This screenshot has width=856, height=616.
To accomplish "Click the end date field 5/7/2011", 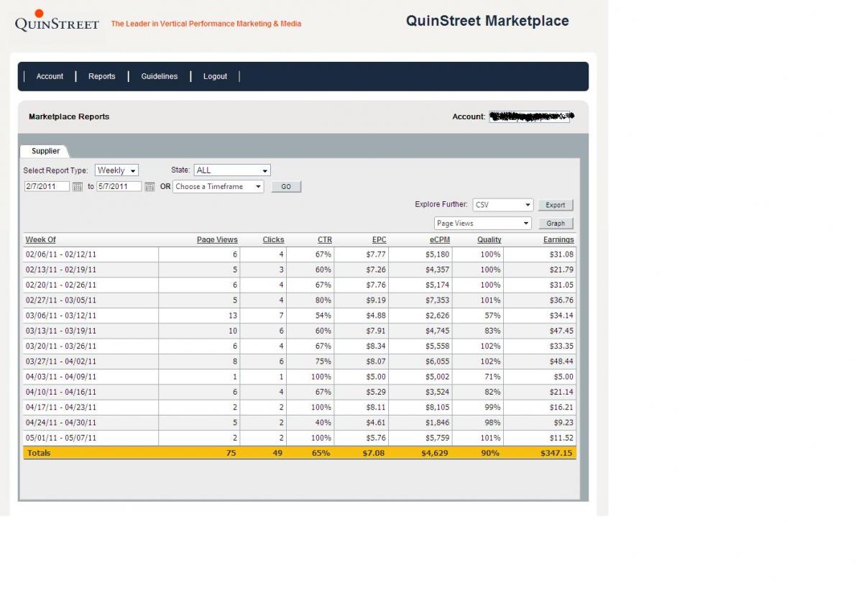I will click(x=119, y=186).
